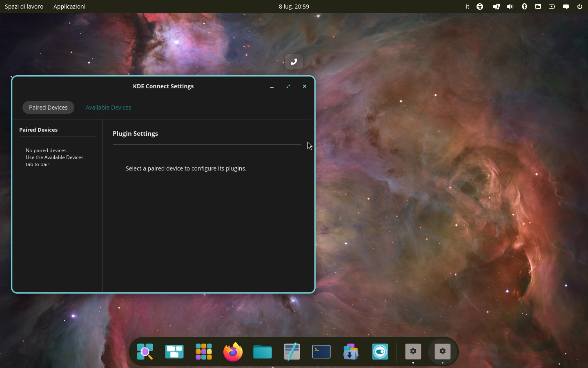Close the KDE Connect Settings window
Viewport: 588px width, 368px height.
[x=305, y=86]
